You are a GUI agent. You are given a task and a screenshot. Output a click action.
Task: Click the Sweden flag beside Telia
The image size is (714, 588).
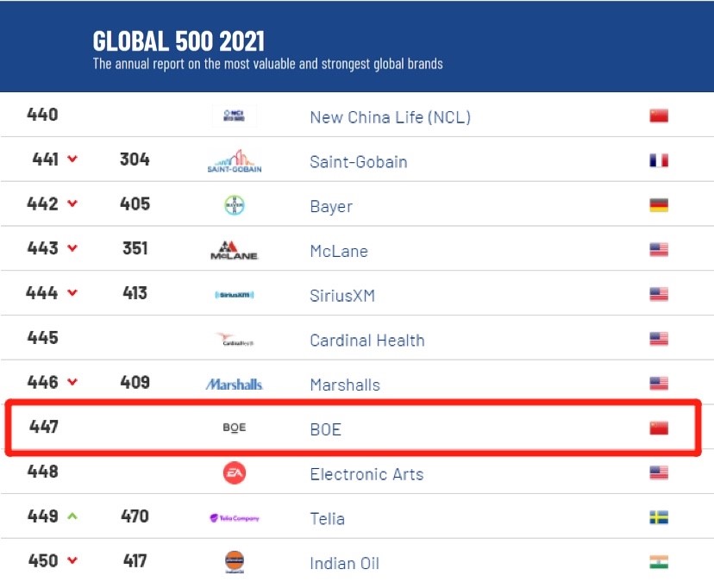point(659,517)
